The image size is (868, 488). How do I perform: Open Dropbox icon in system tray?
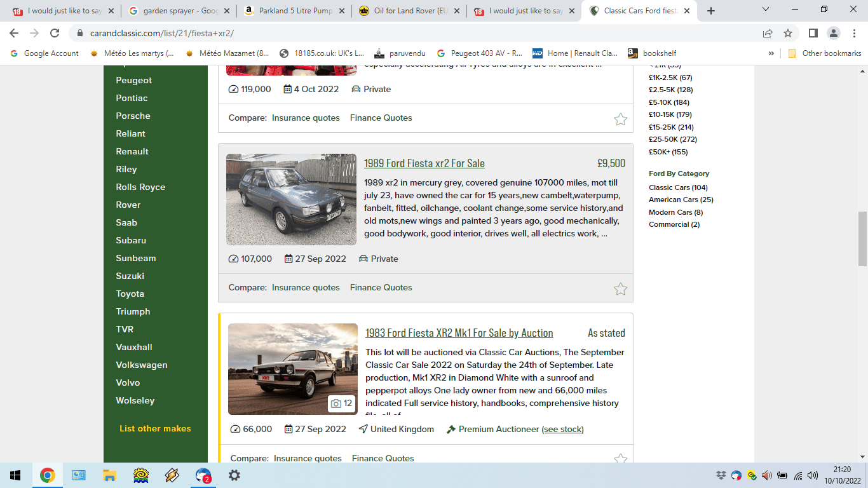point(721,475)
